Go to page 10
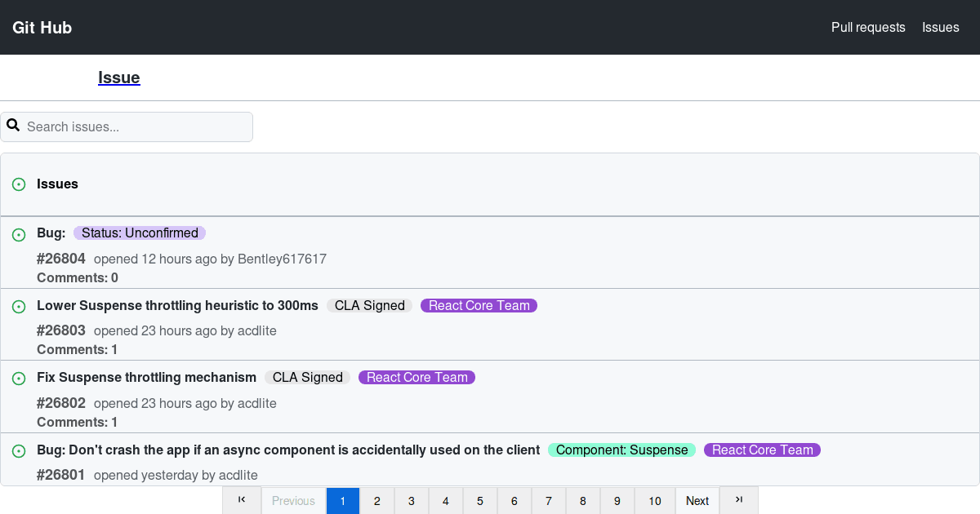This screenshot has width=980, height=514. click(x=655, y=500)
